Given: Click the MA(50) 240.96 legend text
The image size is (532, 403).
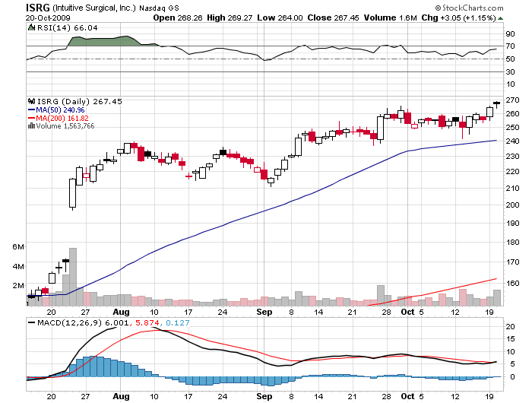Looking at the screenshot, I should click(x=60, y=110).
